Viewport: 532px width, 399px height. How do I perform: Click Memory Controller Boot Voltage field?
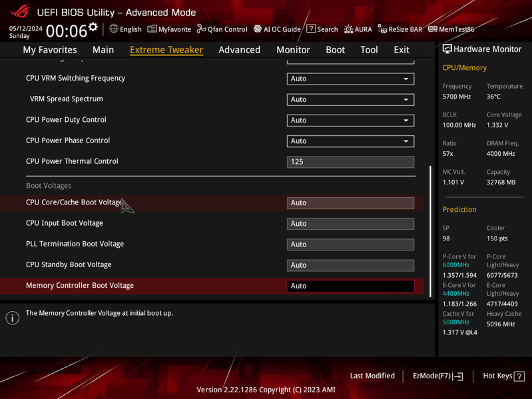(x=350, y=286)
